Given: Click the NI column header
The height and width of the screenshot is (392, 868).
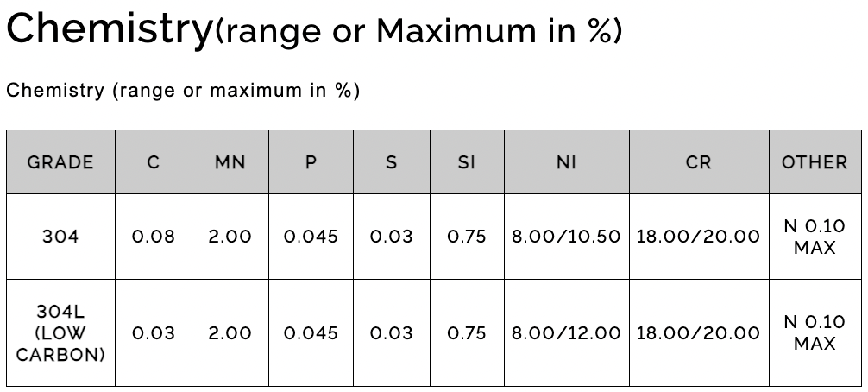Looking at the screenshot, I should tap(566, 162).
